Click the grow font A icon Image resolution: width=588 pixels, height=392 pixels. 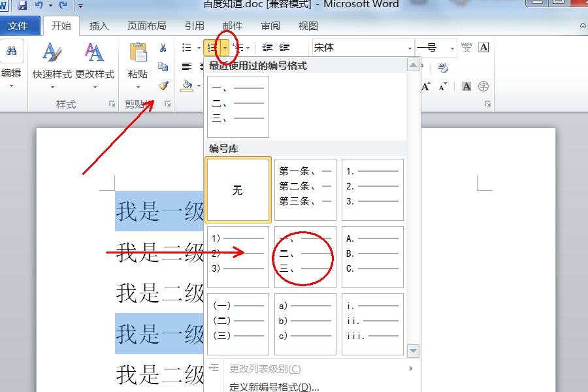tap(426, 87)
